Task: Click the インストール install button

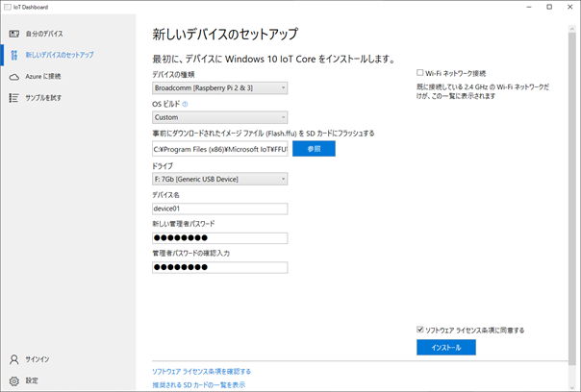Action: pyautogui.click(x=446, y=348)
